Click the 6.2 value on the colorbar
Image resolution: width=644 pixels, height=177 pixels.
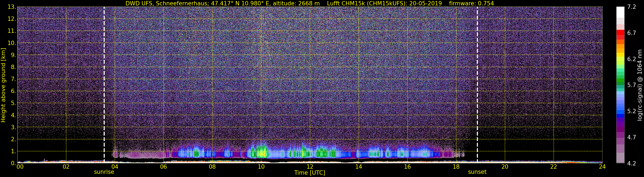(632, 59)
